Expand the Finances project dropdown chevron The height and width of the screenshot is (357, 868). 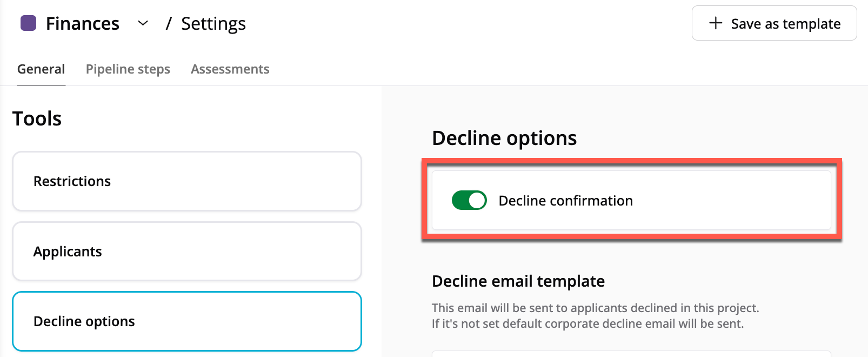pos(143,23)
